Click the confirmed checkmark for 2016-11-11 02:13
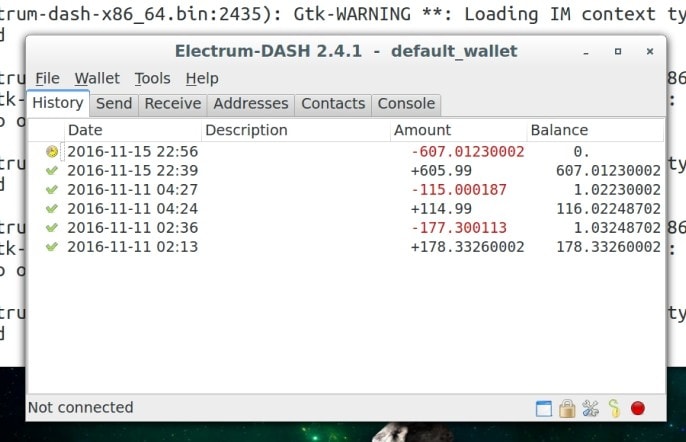 (x=52, y=247)
